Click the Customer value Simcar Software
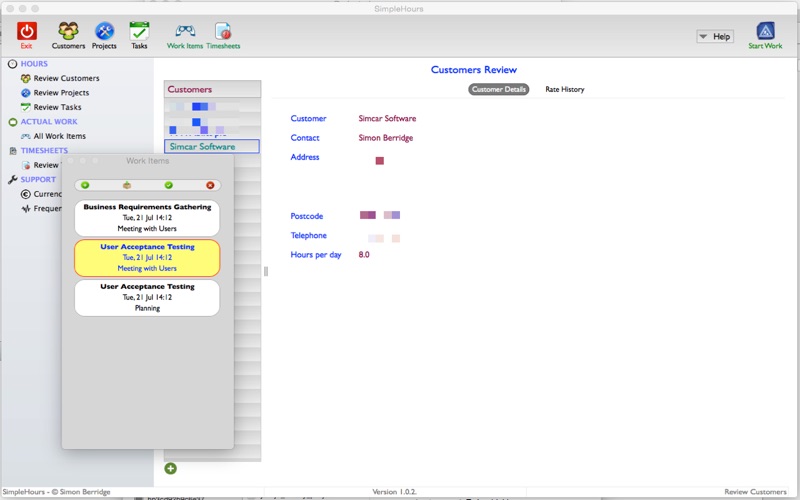Viewport: 800px width, 500px height. tap(387, 118)
